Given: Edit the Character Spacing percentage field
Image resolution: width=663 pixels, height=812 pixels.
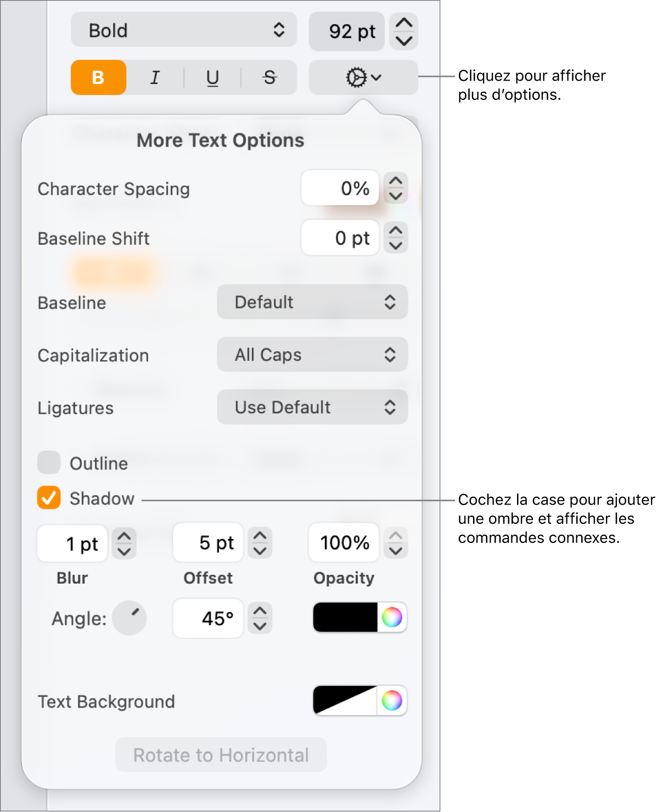Looking at the screenshot, I should [x=340, y=188].
